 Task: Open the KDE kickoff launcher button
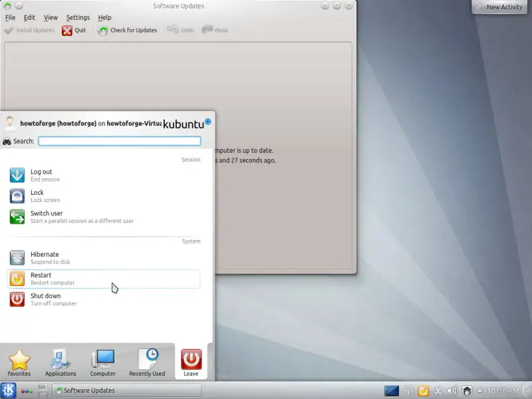tap(8, 390)
